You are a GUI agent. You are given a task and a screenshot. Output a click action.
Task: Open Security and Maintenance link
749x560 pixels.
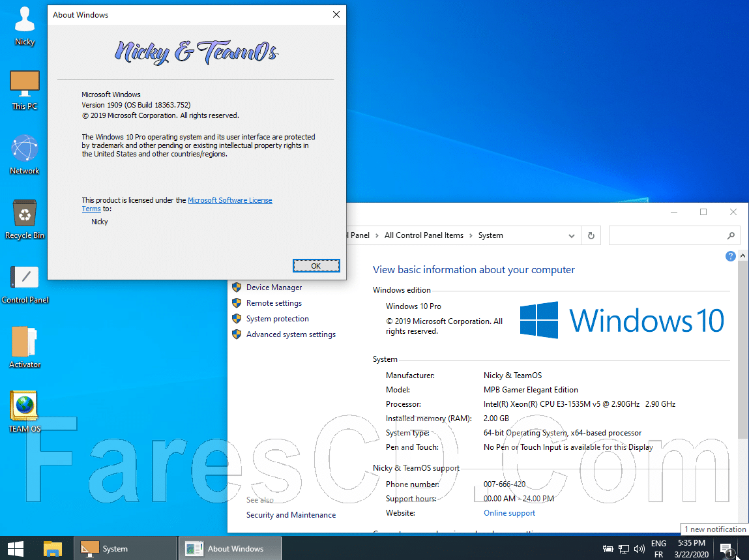(291, 515)
